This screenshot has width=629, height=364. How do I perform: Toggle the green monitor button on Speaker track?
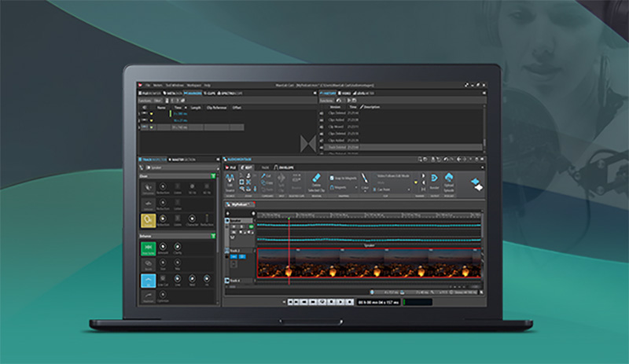pyautogui.click(x=252, y=226)
